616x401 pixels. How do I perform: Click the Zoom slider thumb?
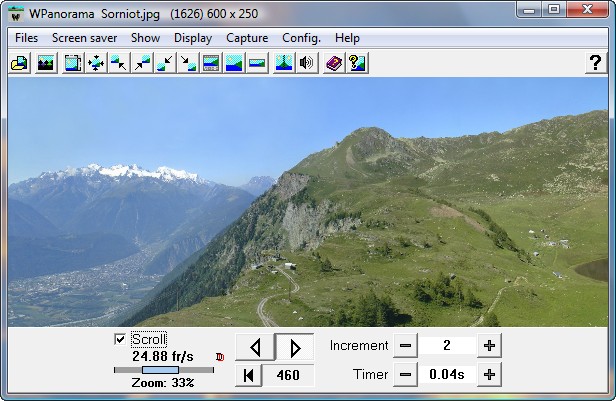click(x=160, y=370)
